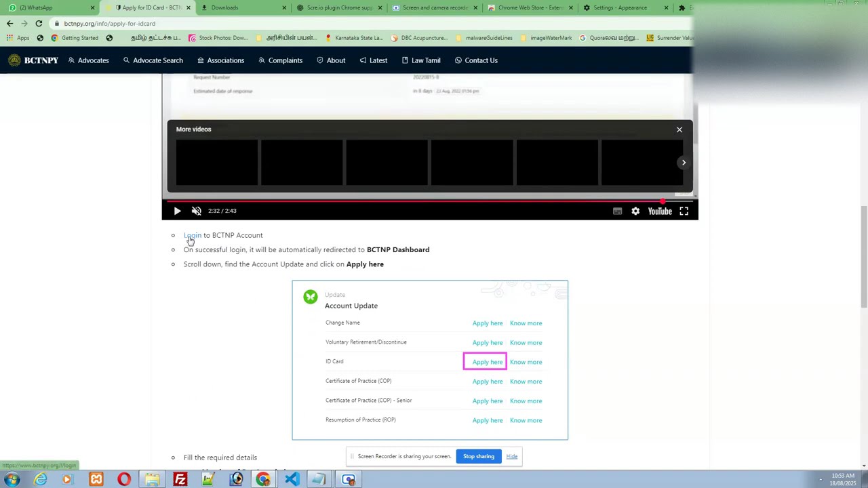Image resolution: width=868 pixels, height=488 pixels.
Task: Open Windows Explorer folder in taskbar
Action: (x=152, y=480)
